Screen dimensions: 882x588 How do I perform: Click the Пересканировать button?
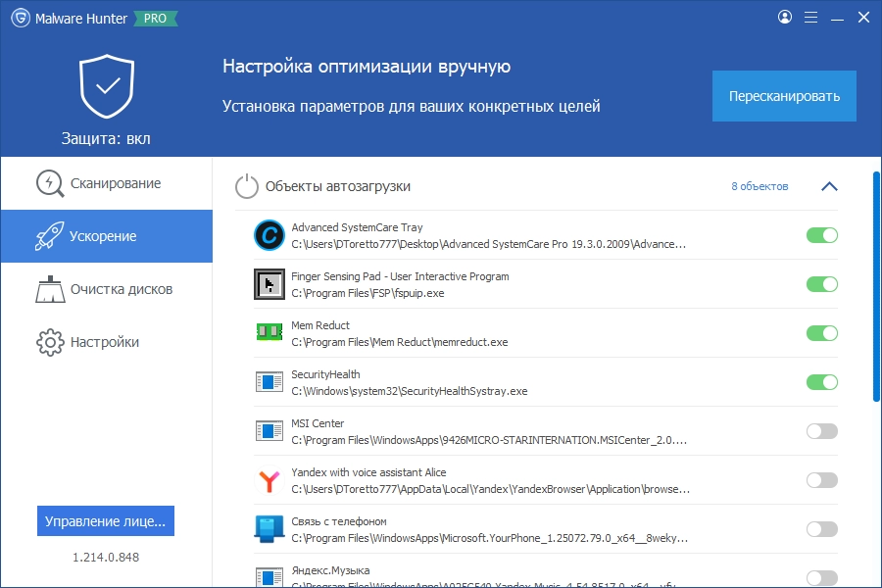(784, 96)
